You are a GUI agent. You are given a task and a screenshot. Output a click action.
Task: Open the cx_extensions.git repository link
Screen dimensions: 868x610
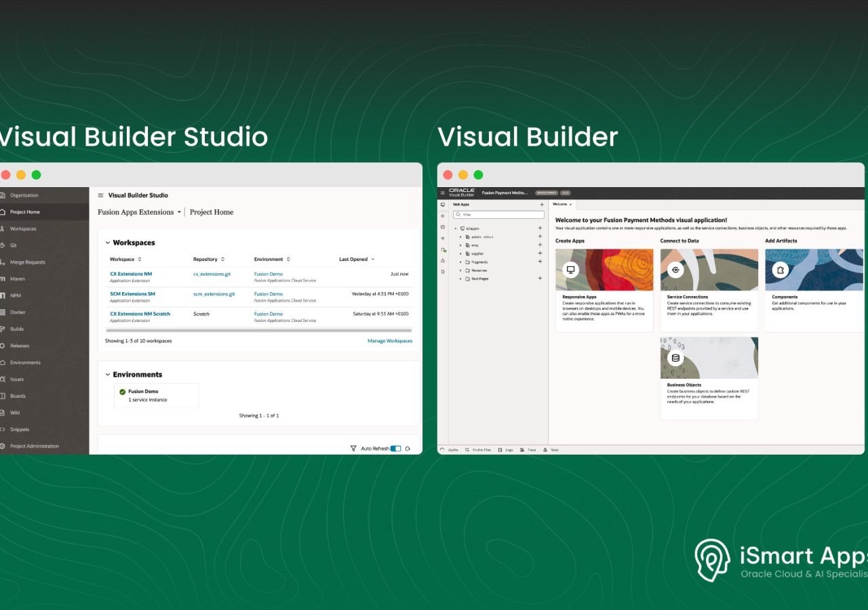[210, 274]
